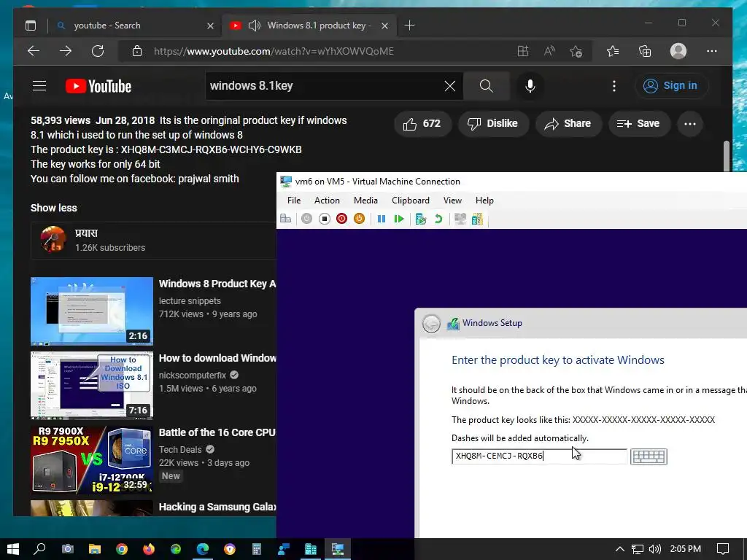Click the YouTube search magnifier button

[x=486, y=86]
